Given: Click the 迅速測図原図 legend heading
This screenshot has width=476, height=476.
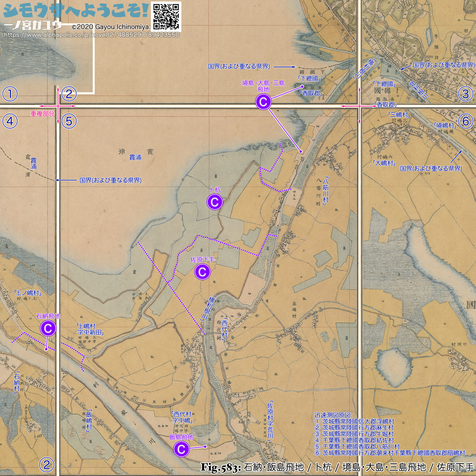Looking at the screenshot, I should [x=333, y=415].
